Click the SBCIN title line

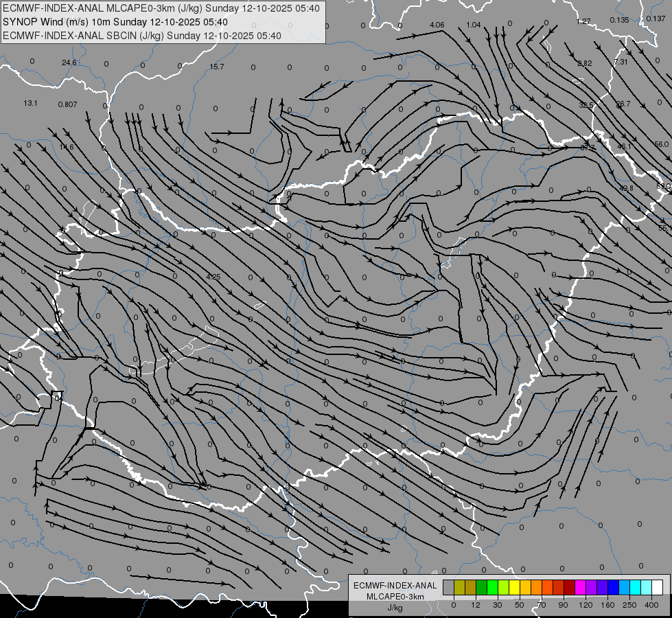click(142, 36)
